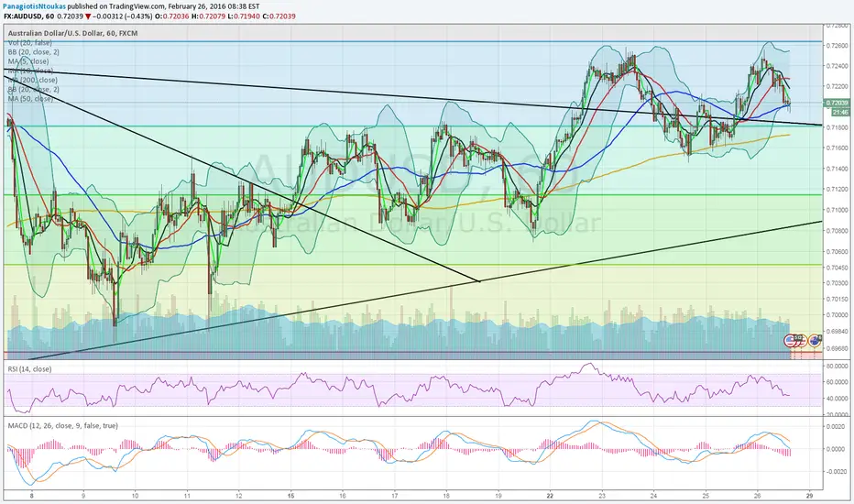The width and height of the screenshot is (854, 504).
Task: Click the leftmost US flag event icon
Action: pos(790,341)
